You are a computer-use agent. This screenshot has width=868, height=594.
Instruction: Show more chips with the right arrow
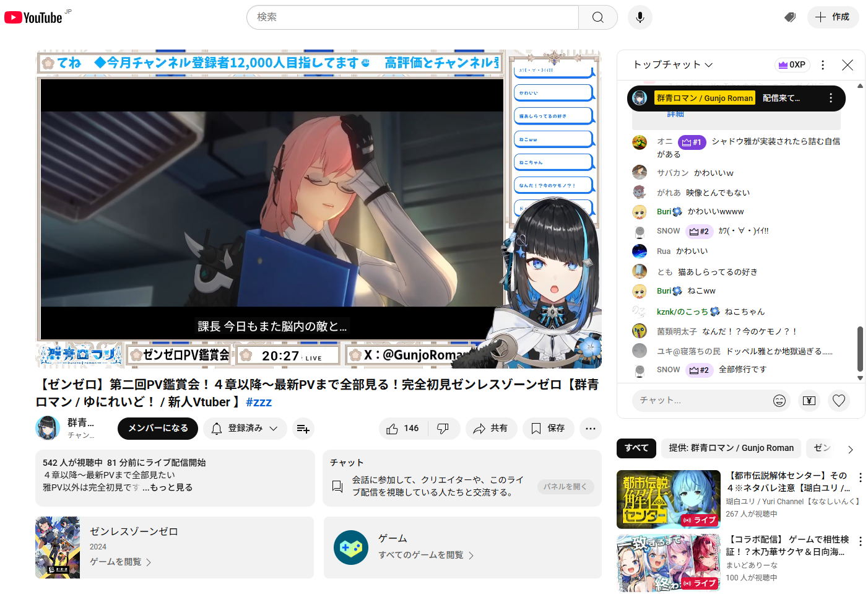(851, 450)
